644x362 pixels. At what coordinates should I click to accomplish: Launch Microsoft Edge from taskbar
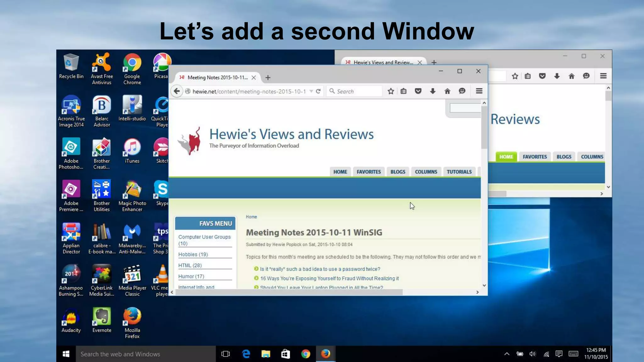coord(246,354)
